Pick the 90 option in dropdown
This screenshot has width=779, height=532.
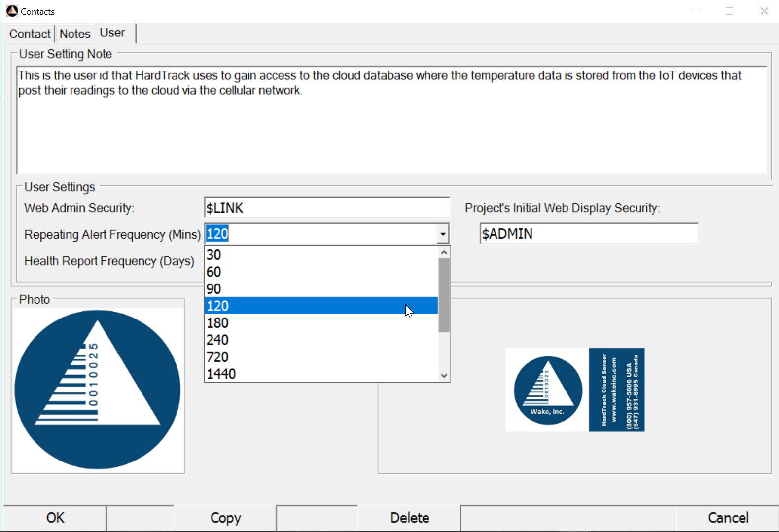[x=321, y=288]
